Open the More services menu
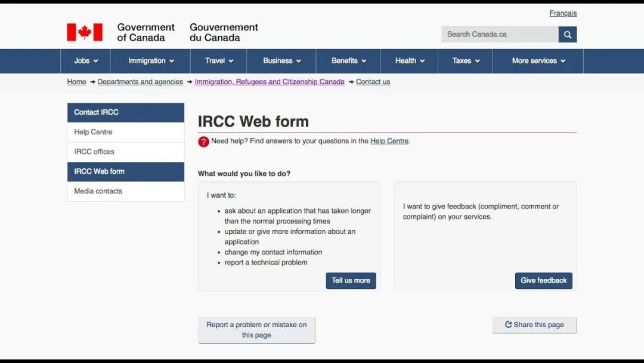Image resolution: width=644 pixels, height=363 pixels. pyautogui.click(x=538, y=61)
